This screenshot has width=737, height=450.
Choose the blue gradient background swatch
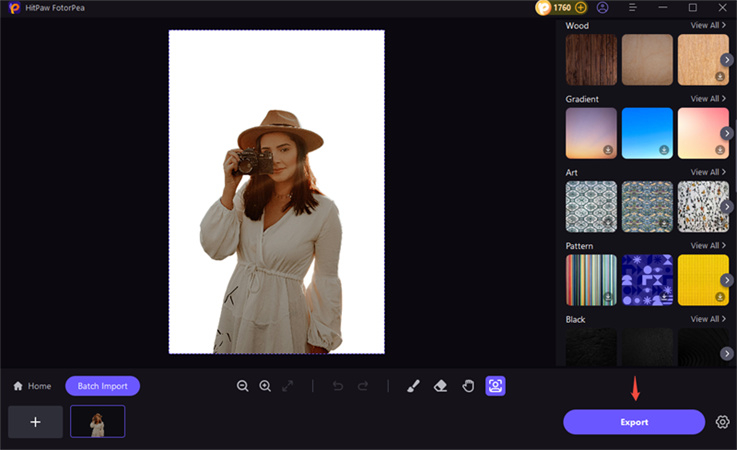pyautogui.click(x=647, y=133)
